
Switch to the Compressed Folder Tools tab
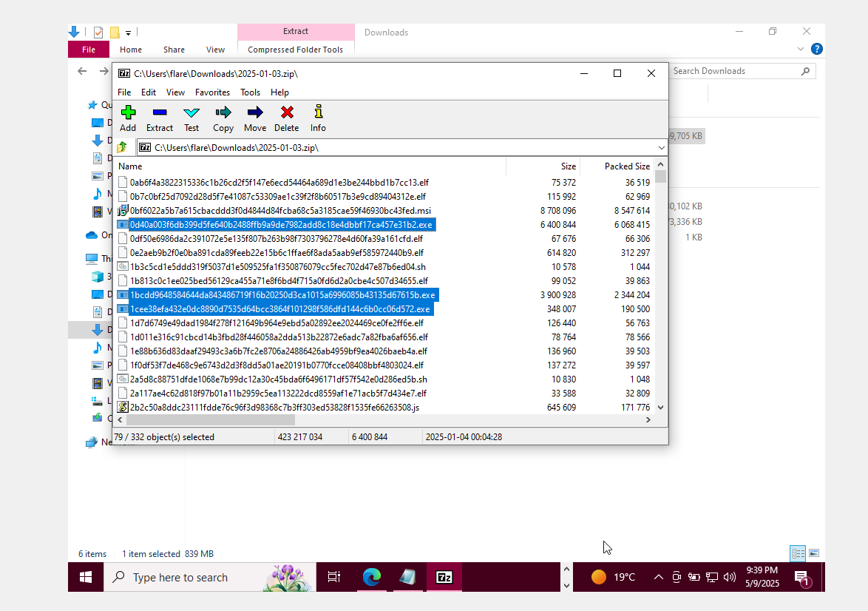click(295, 50)
